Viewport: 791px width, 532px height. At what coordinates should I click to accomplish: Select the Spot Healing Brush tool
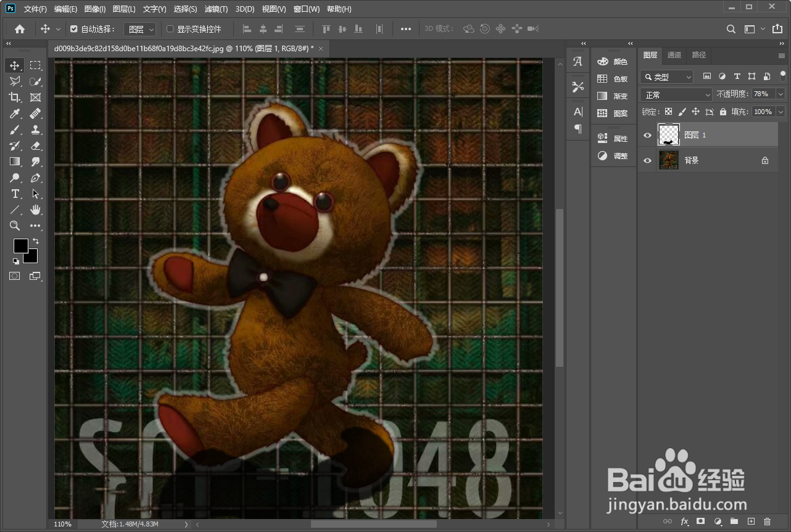pos(36,113)
